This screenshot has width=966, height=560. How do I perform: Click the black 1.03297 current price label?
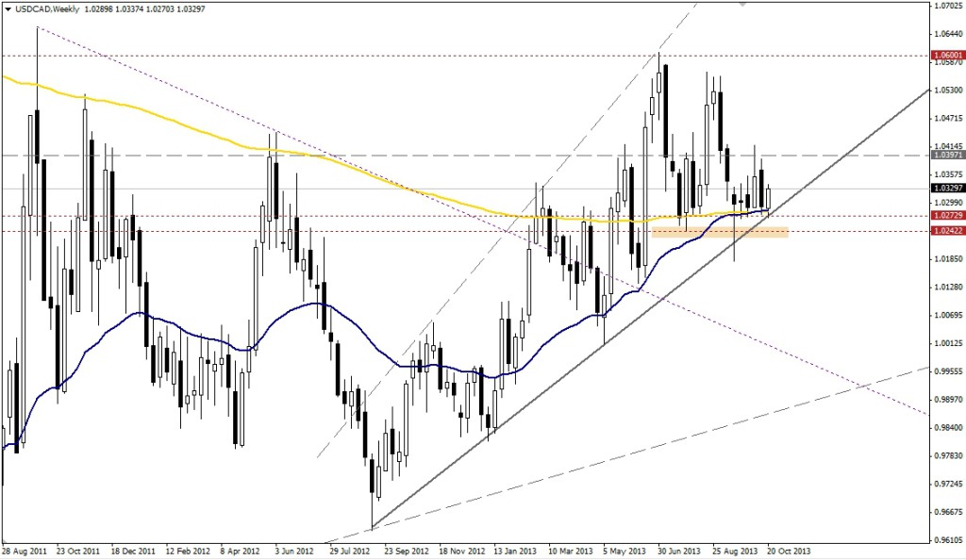coord(946,188)
